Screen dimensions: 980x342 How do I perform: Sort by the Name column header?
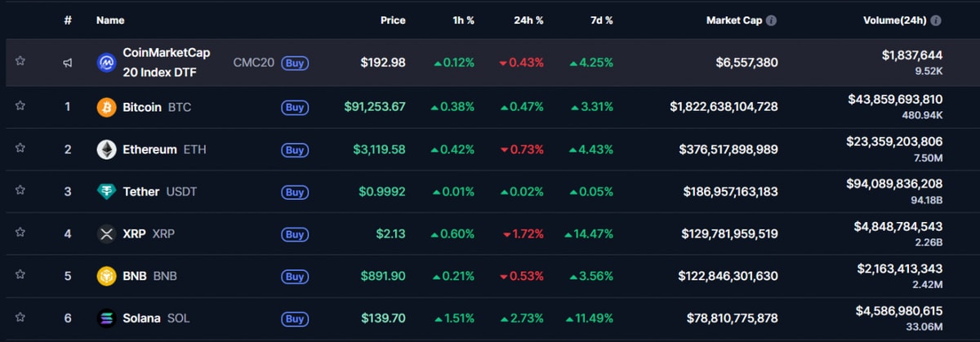pos(110,20)
